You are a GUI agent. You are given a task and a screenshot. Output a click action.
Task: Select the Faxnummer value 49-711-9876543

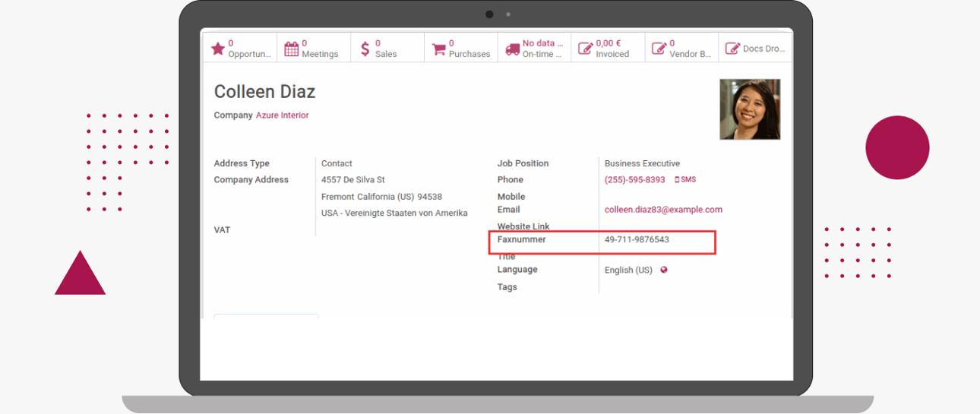point(637,240)
